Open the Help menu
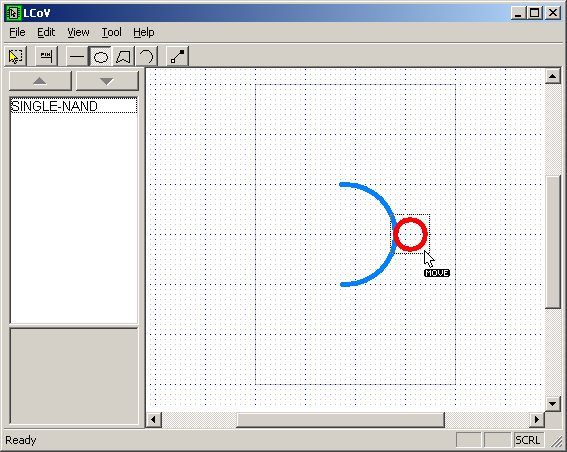This screenshot has width=567, height=452. pyautogui.click(x=144, y=33)
